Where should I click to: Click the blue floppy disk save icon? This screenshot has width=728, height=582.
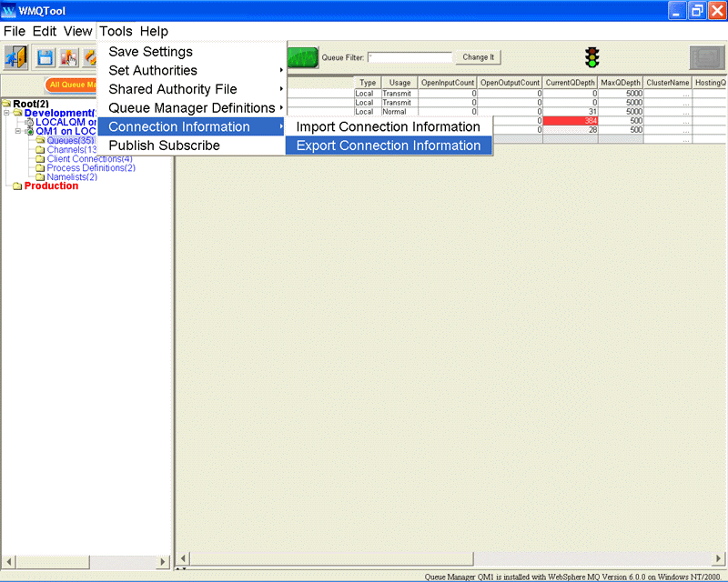45,57
